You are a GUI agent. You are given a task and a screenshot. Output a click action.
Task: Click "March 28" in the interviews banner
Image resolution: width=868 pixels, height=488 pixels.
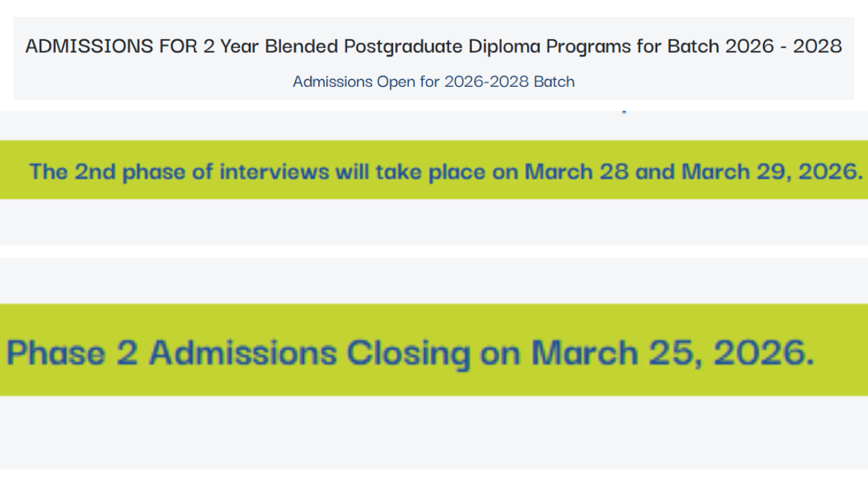(576, 171)
